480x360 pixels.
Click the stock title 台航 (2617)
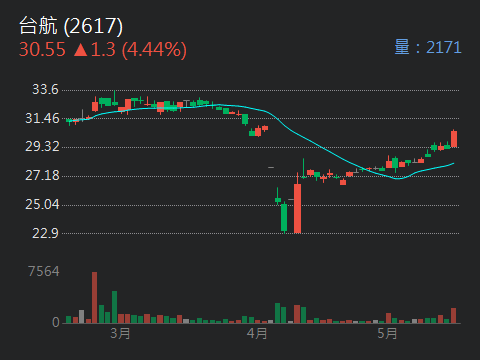tap(71, 26)
